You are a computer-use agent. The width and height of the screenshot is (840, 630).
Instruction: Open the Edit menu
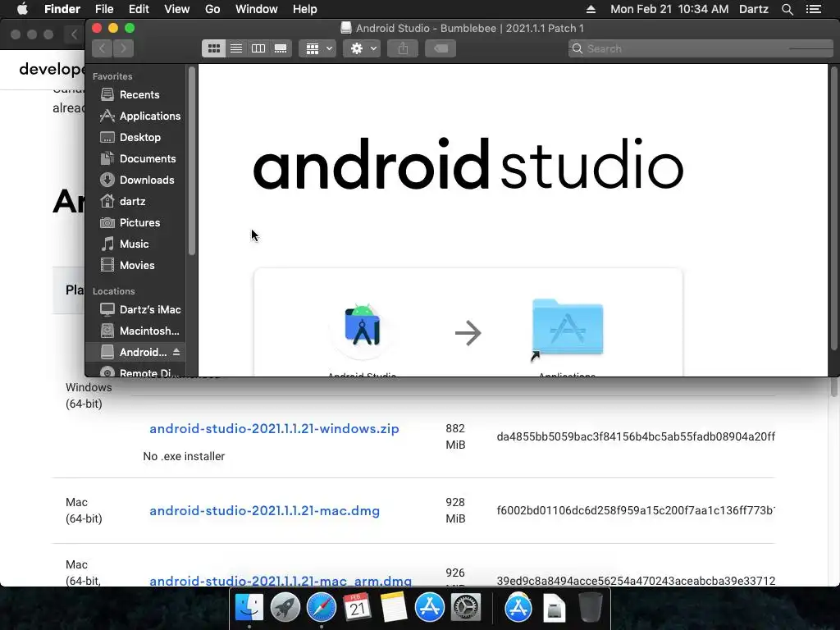tap(139, 9)
